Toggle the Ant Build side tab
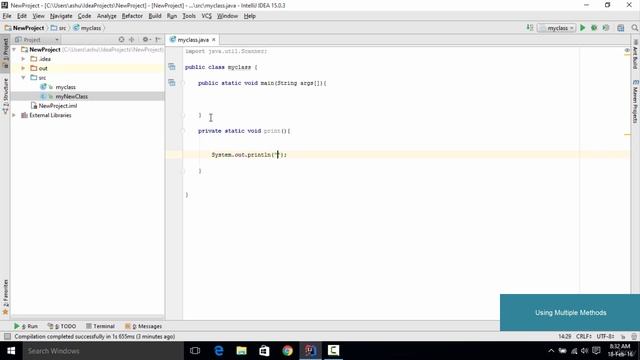The height and width of the screenshot is (360, 640). coord(635,55)
